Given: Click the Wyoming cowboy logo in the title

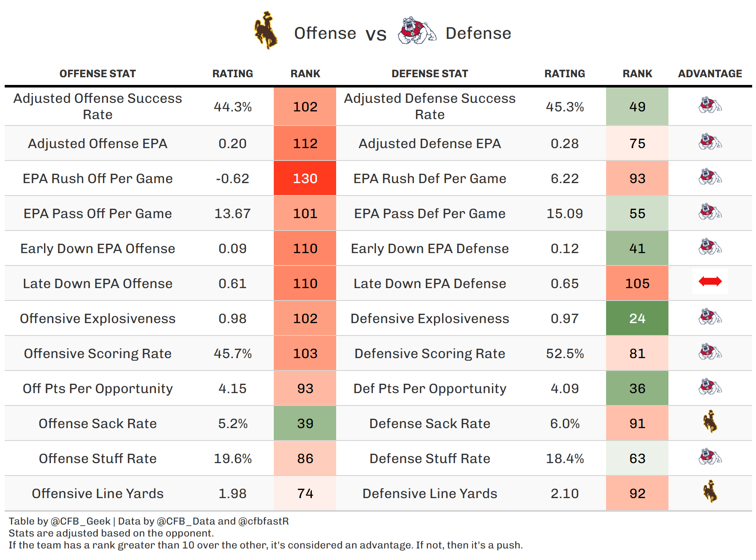Looking at the screenshot, I should coord(266,31).
